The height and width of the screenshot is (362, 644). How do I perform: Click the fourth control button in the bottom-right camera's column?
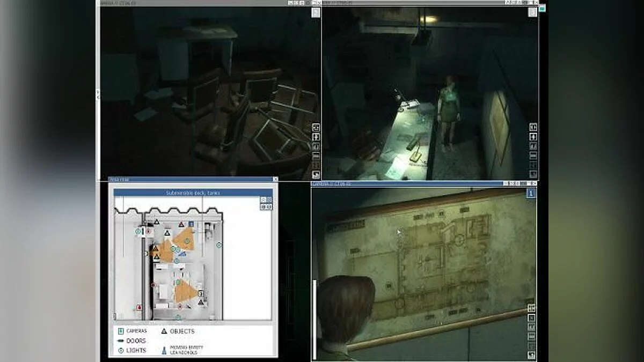(x=531, y=336)
